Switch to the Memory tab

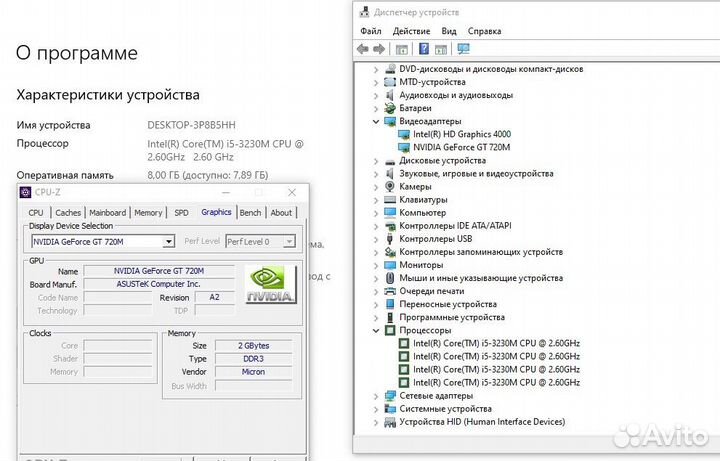coord(148,213)
